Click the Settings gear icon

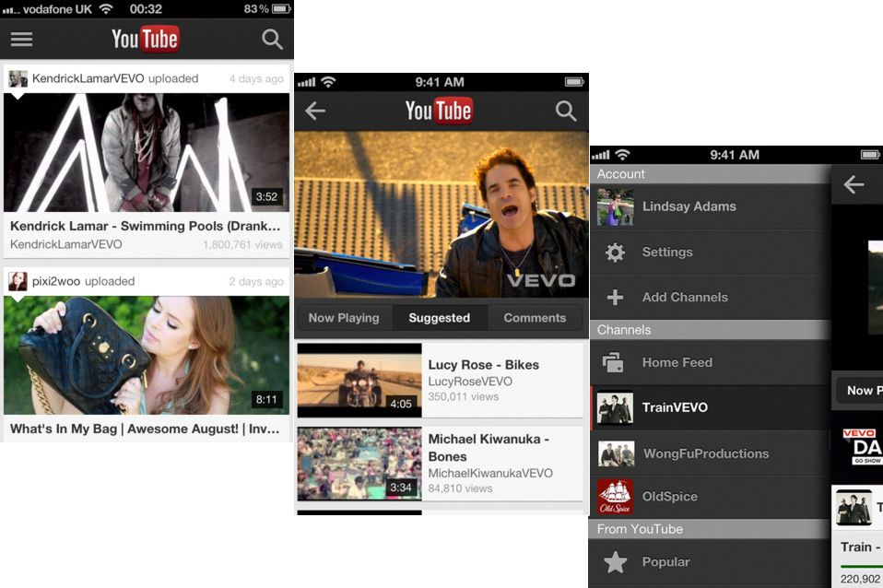coord(615,252)
